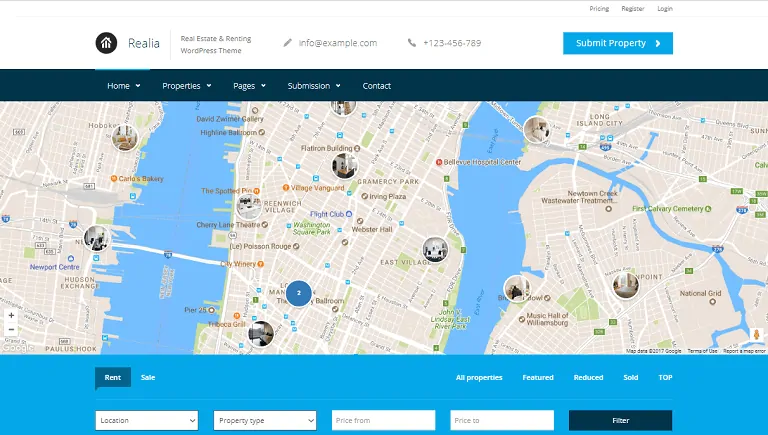Open property marker near Newport Centre
768x435 pixels.
[96, 239]
